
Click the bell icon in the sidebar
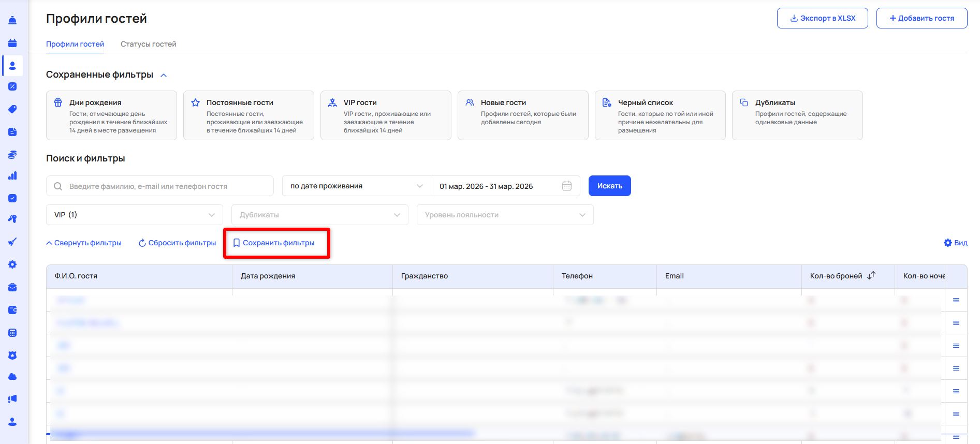pyautogui.click(x=12, y=20)
